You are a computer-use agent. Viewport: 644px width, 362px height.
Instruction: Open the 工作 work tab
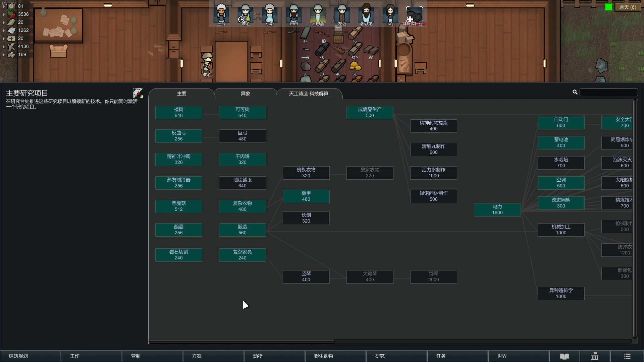pos(92,356)
